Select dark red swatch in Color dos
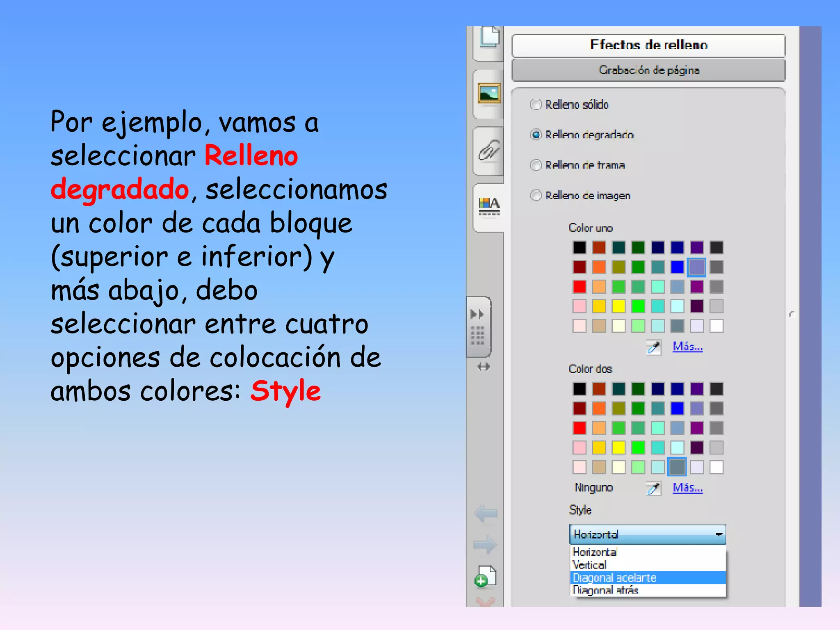Image resolution: width=840 pixels, height=630 pixels. point(579,408)
